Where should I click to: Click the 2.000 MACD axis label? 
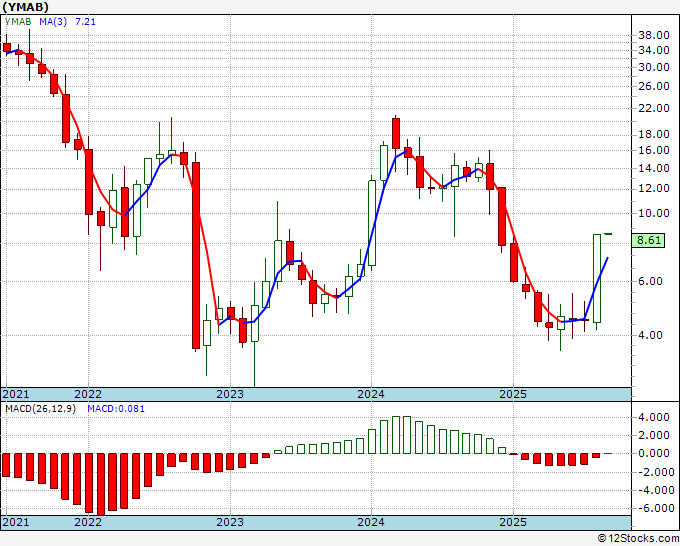654,435
